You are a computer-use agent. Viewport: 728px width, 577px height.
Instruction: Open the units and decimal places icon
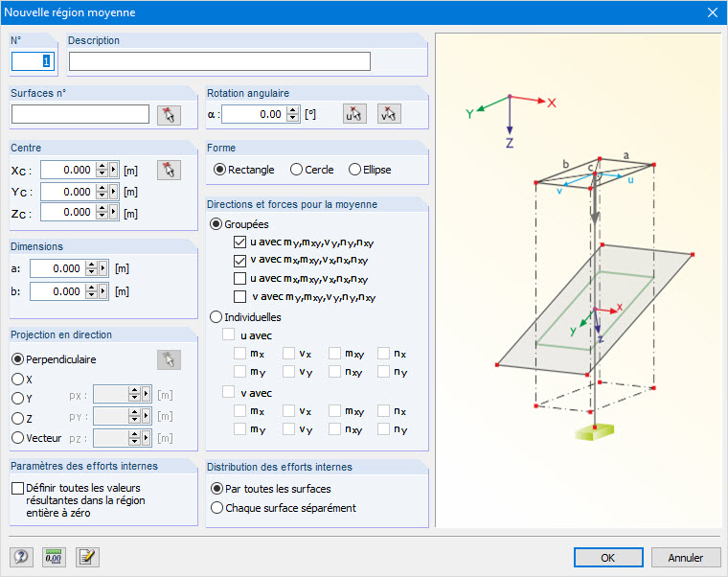click(x=54, y=557)
